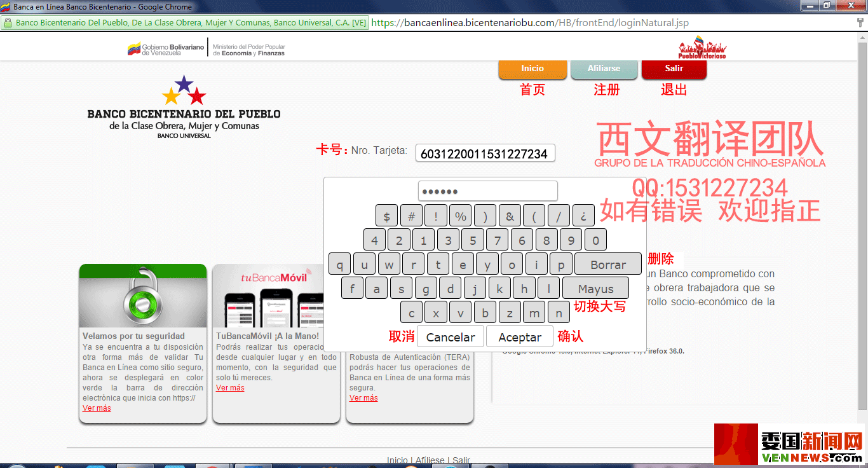The image size is (868, 468).
Task: Click letter e on virtual keyboard
Action: point(463,264)
